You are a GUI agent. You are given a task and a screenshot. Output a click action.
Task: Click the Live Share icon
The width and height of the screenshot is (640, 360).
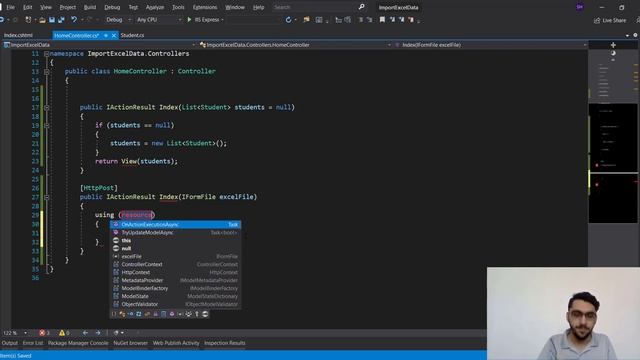tap(597, 20)
